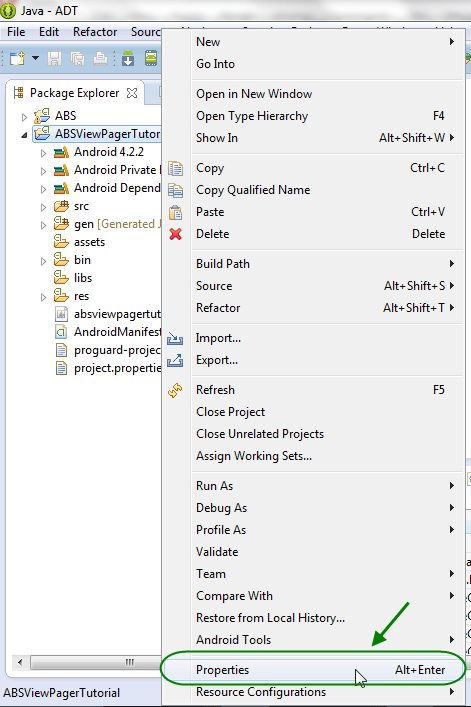Click the src source folder icon
Screen dimensions: 471x707
(61, 206)
